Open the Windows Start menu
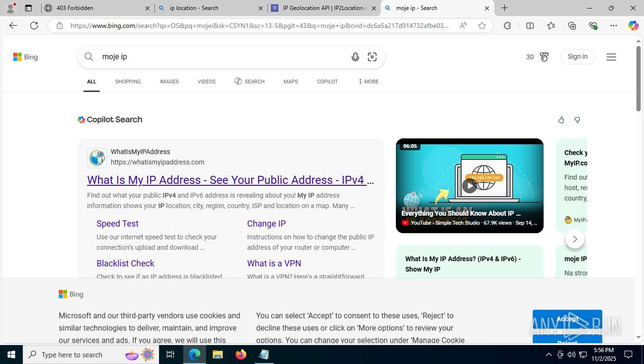 point(11,355)
